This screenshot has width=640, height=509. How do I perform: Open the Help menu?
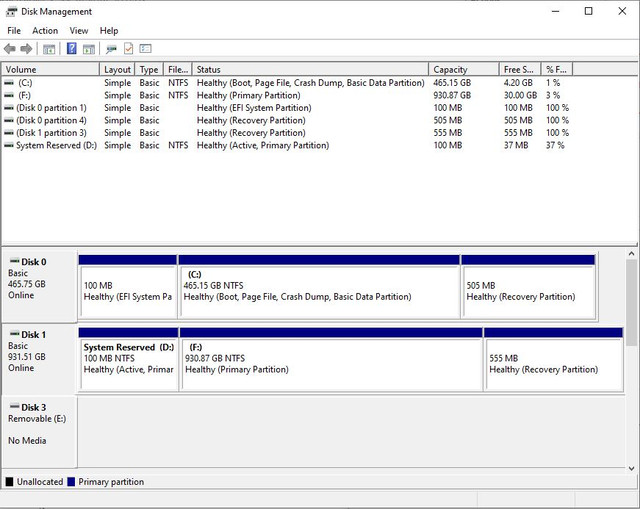pos(109,31)
